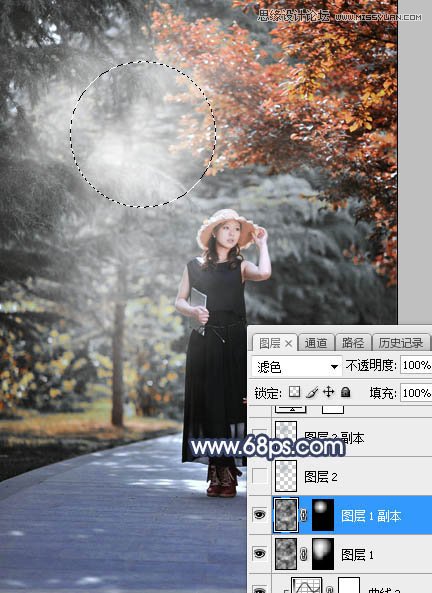Toggle mask link icon on bottom curves layer

coord(330,590)
